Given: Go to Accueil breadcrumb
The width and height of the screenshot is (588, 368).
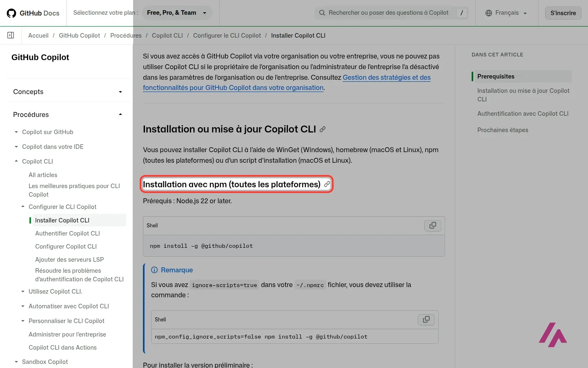Looking at the screenshot, I should pos(38,36).
